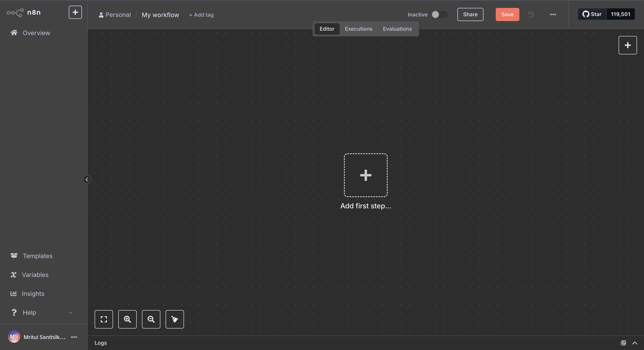The width and height of the screenshot is (644, 350).
Task: Open workflow options three-dot menu
Action: click(553, 14)
